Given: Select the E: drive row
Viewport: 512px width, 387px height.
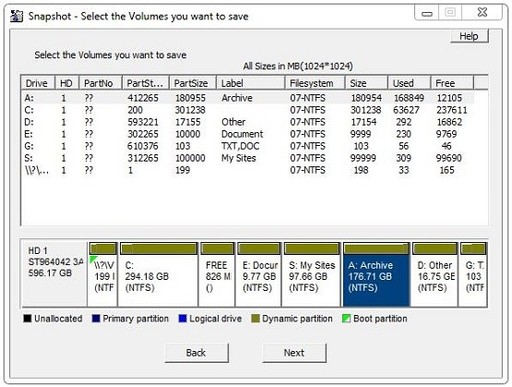Looking at the screenshot, I should 248,134.
